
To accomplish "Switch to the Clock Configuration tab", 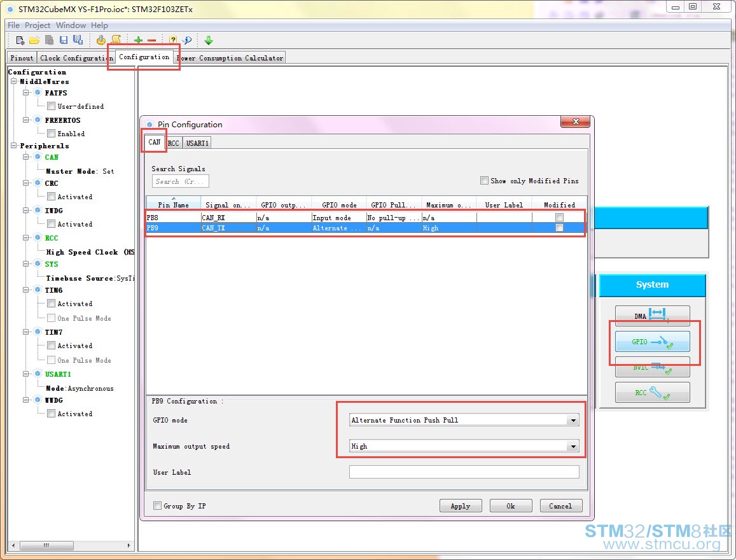I will click(x=76, y=58).
